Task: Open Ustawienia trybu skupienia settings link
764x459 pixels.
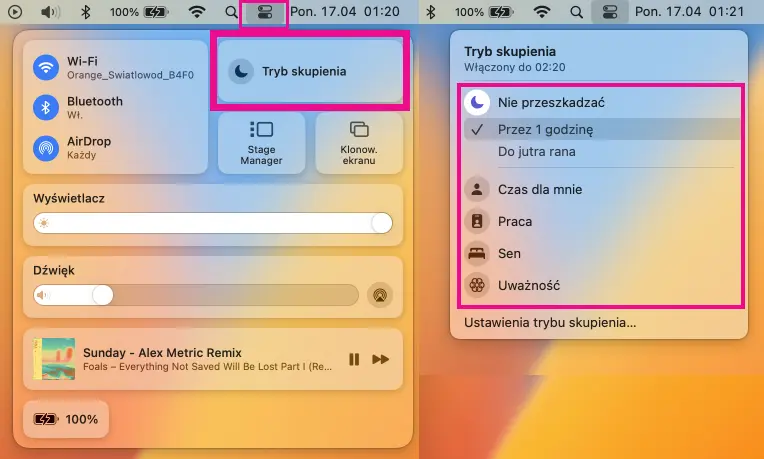Action: point(550,322)
